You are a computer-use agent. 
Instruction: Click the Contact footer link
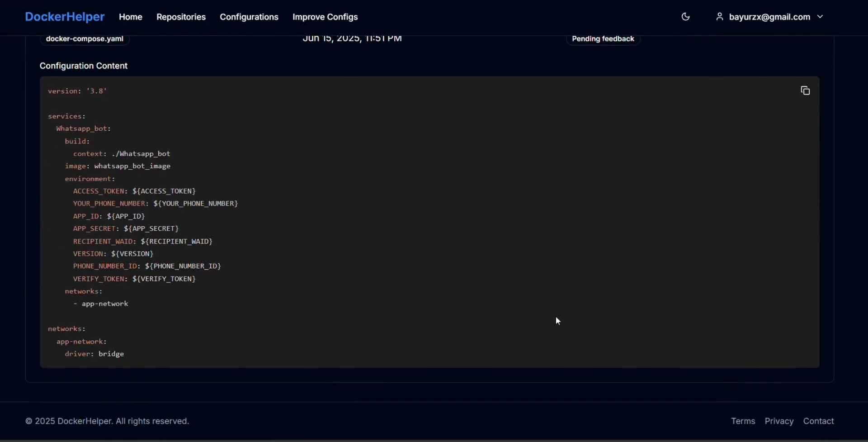tap(818, 421)
